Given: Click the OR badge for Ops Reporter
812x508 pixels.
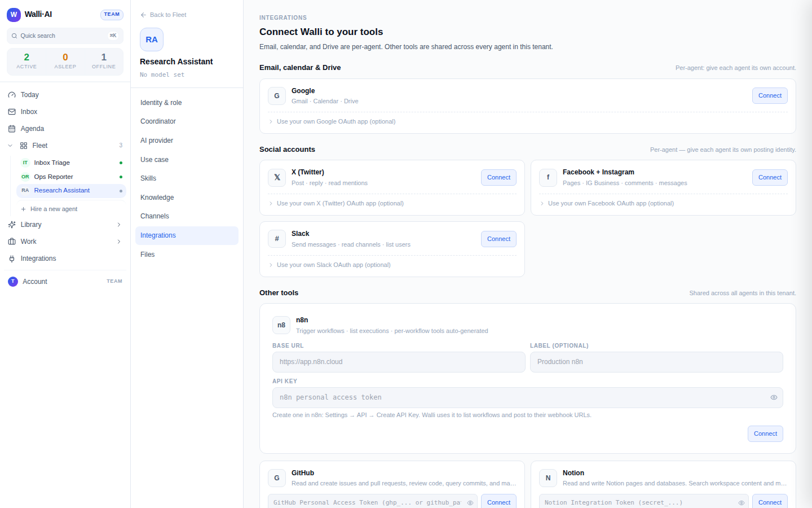Looking at the screenshot, I should pyautogui.click(x=25, y=177).
